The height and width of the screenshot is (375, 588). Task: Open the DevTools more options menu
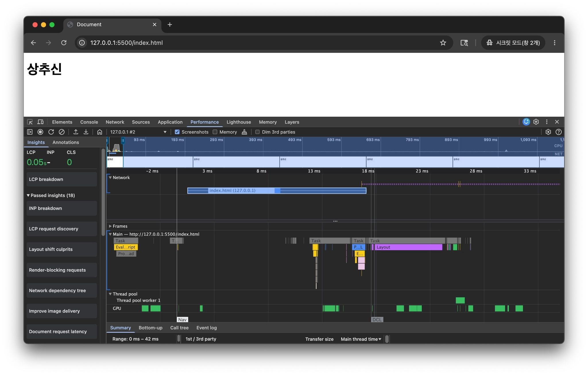point(547,122)
